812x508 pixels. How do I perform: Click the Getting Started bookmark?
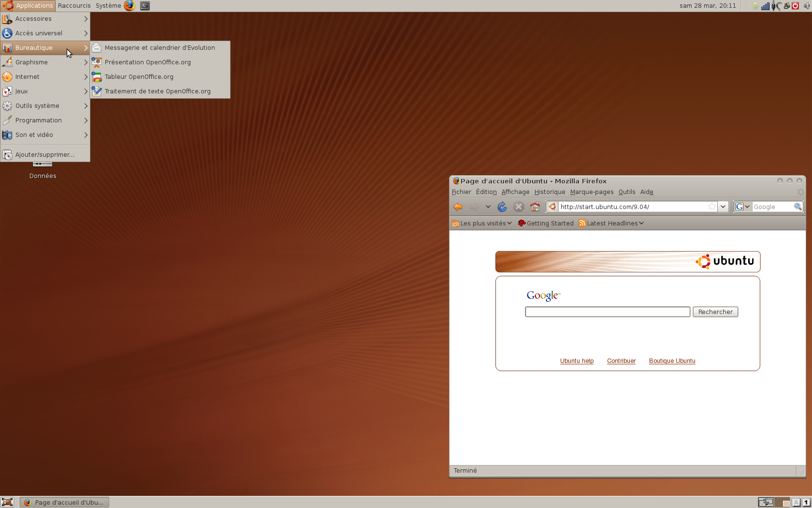pyautogui.click(x=546, y=223)
